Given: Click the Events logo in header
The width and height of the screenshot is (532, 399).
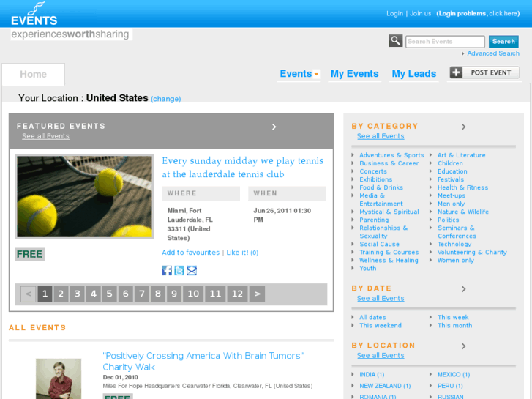Looking at the screenshot, I should [34, 14].
